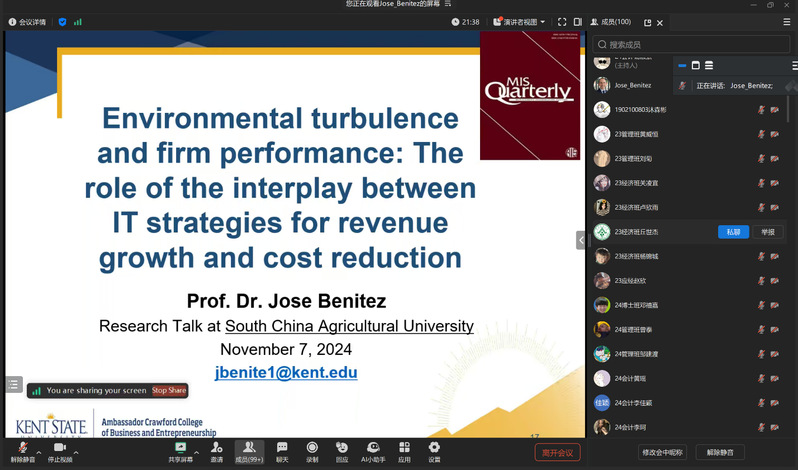Click the record meeting icon

coord(312,448)
